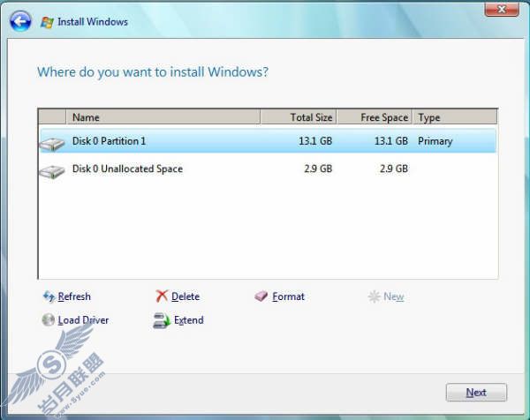Click the red X Delete icon
The width and height of the screenshot is (530, 420).
point(162,296)
